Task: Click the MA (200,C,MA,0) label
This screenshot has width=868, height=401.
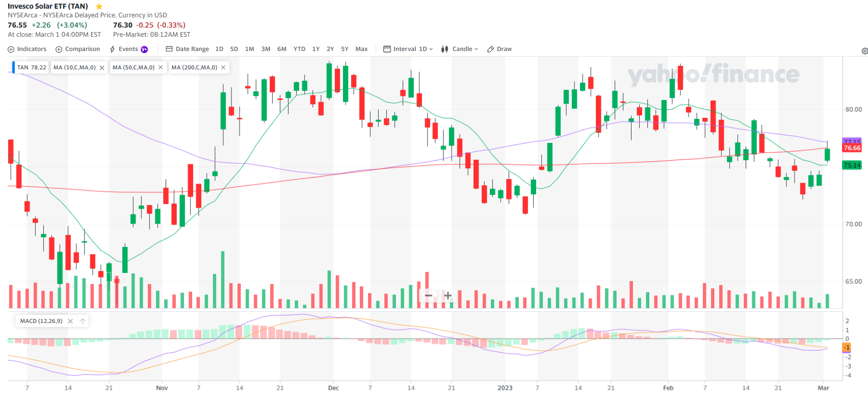Action: click(194, 67)
